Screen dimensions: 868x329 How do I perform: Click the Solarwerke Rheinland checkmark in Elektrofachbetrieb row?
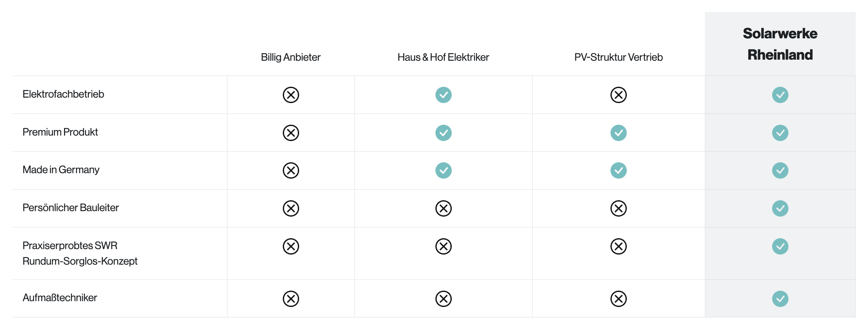780,95
